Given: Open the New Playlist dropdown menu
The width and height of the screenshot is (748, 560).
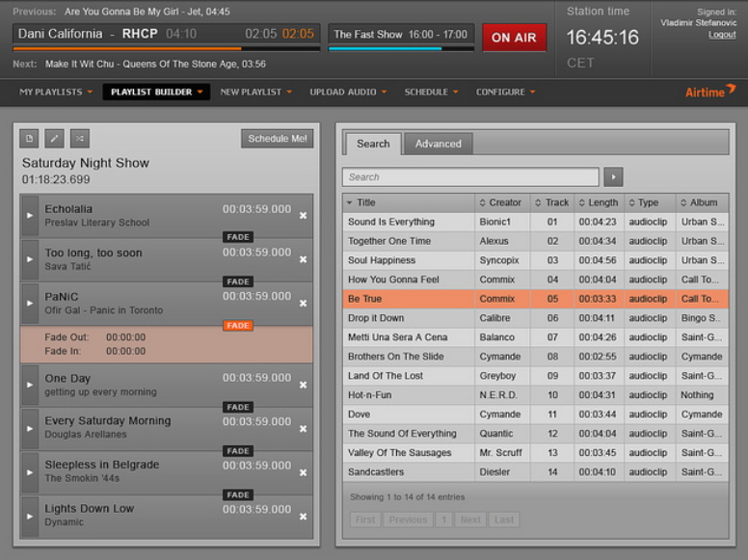Looking at the screenshot, I should [x=255, y=92].
